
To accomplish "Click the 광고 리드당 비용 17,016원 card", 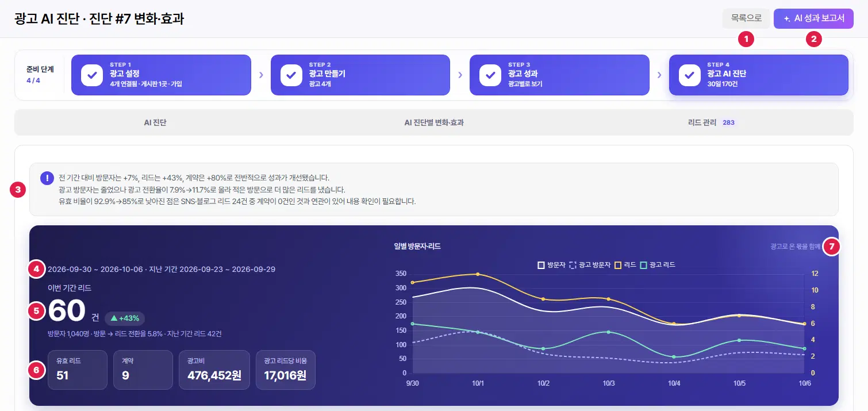I will [x=286, y=370].
